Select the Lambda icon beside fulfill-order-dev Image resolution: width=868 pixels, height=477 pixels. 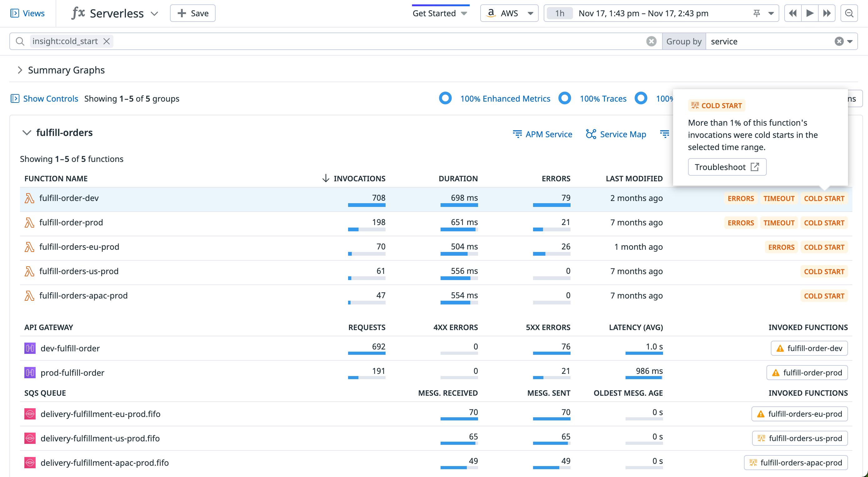30,198
